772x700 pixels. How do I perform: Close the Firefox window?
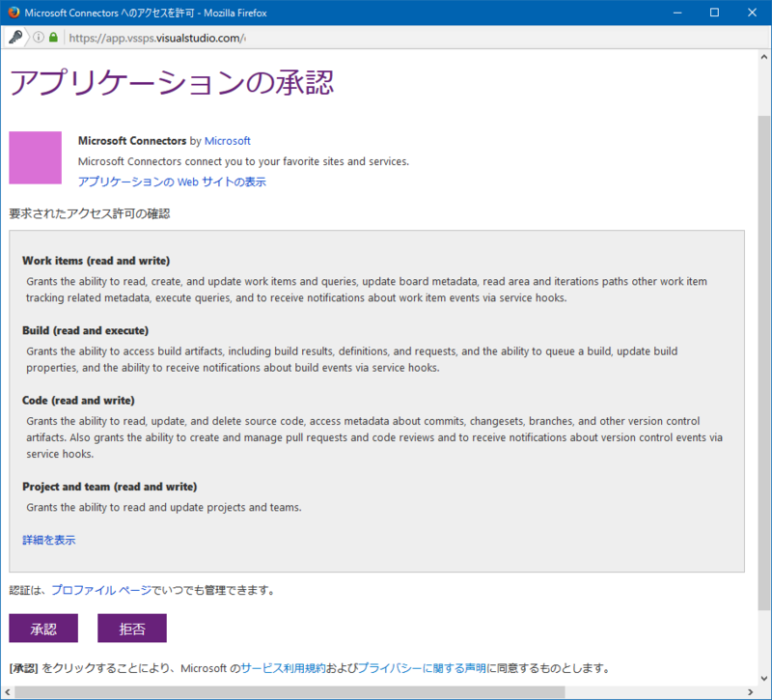pyautogui.click(x=752, y=13)
